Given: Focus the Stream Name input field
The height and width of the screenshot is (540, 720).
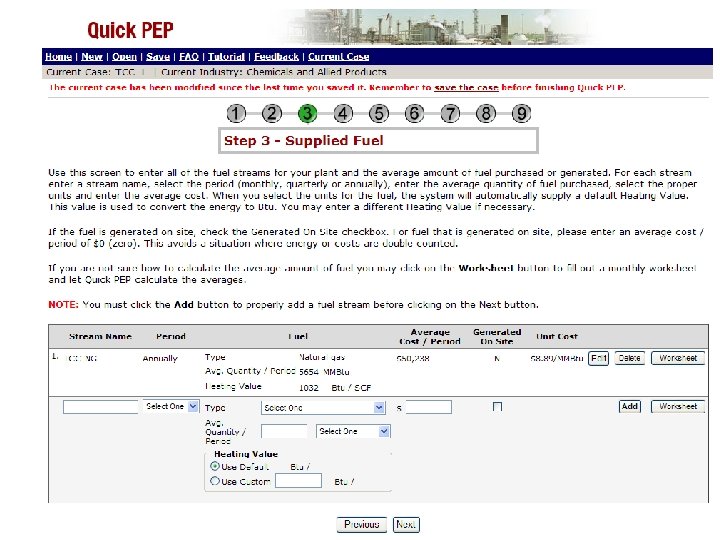Looking at the screenshot, I should tap(101, 407).
